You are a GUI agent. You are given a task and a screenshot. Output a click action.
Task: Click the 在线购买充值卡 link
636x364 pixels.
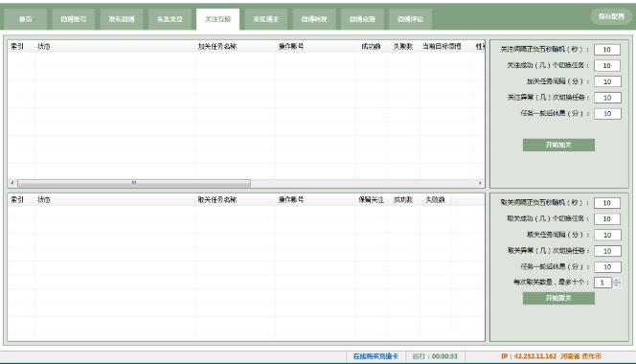[375, 356]
